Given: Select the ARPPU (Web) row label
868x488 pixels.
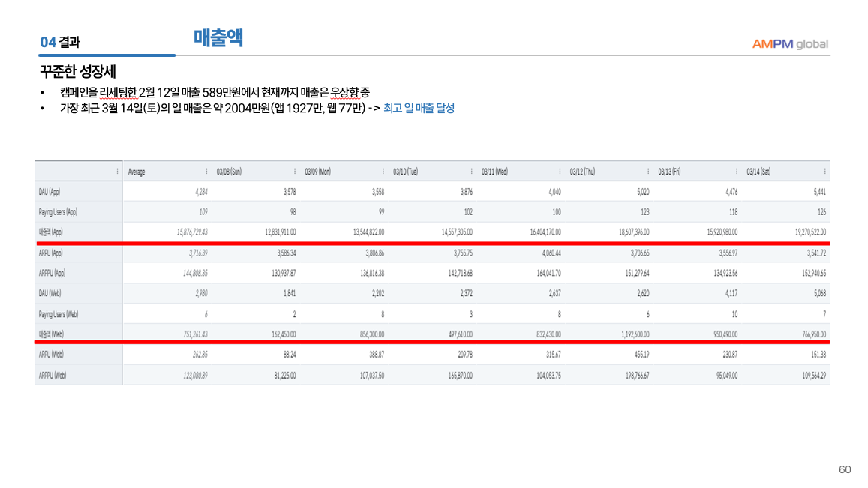Looking at the screenshot, I should click(53, 375).
